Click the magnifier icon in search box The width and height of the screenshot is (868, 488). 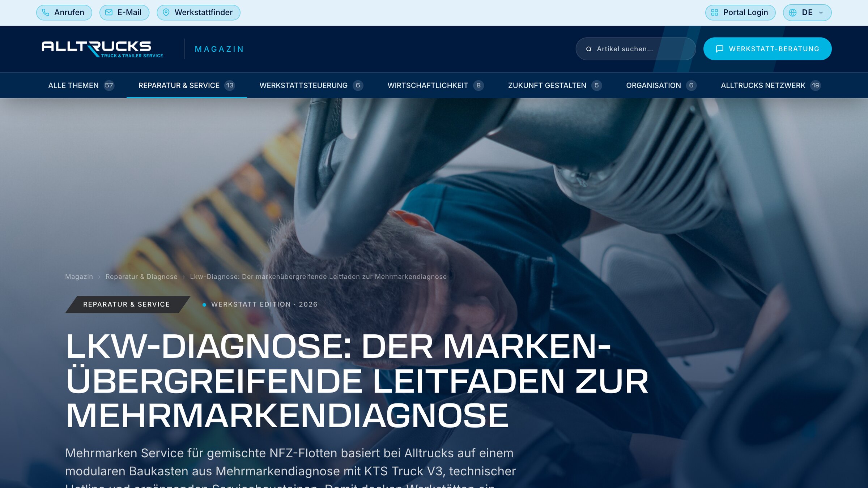pos(589,49)
